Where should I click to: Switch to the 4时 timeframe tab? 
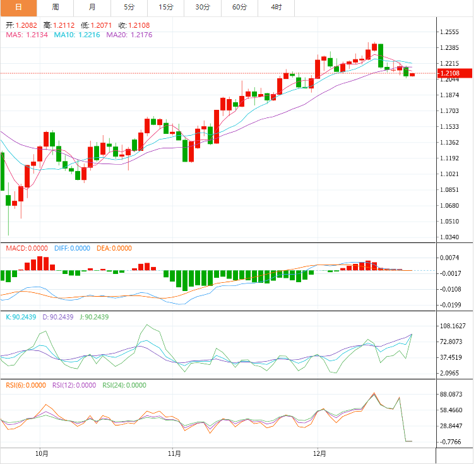(277, 8)
